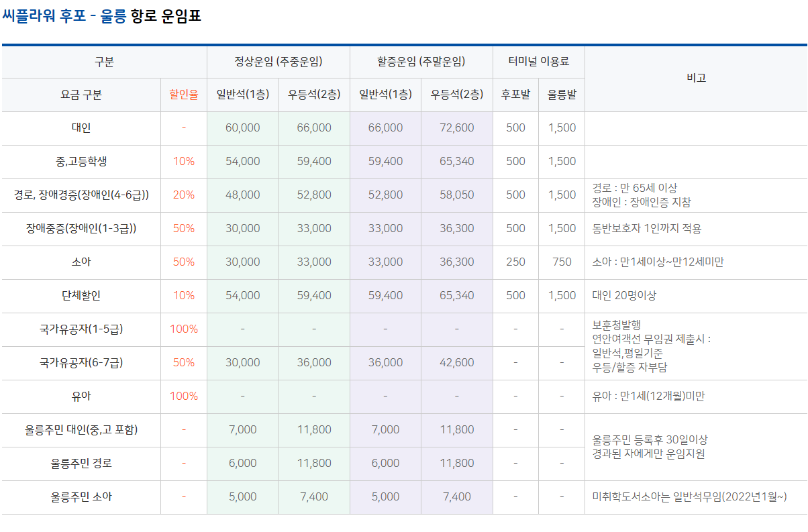Select the note line 우등/할증 자부담

tap(629, 368)
